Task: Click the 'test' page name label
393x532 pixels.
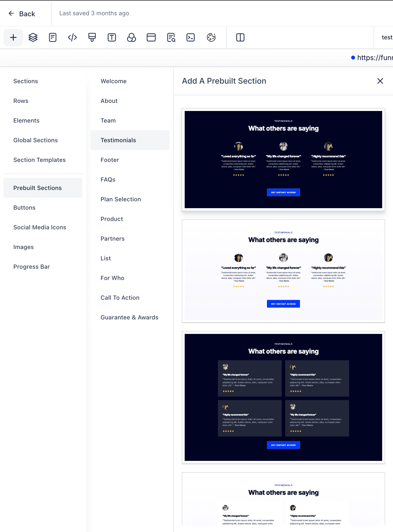Action: pyautogui.click(x=387, y=37)
